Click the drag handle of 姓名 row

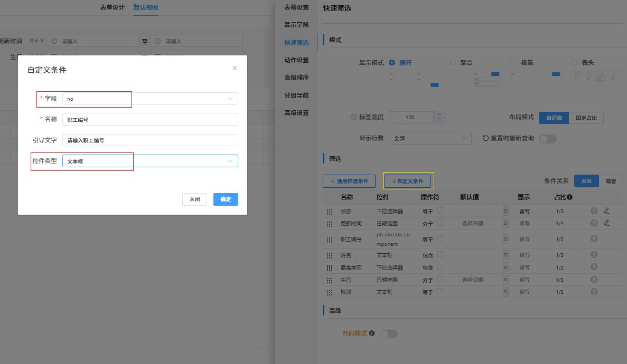point(330,255)
